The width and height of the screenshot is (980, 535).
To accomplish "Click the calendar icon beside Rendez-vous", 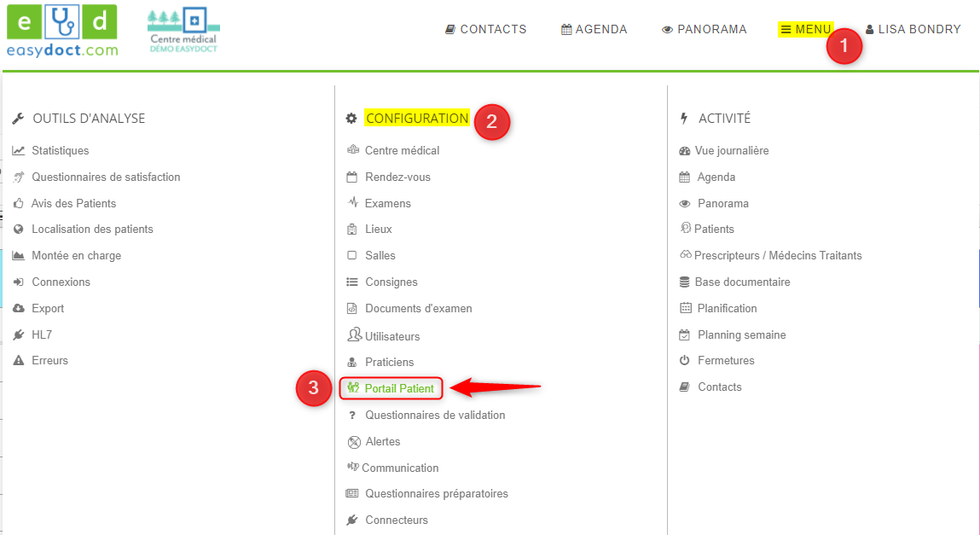I will click(352, 177).
